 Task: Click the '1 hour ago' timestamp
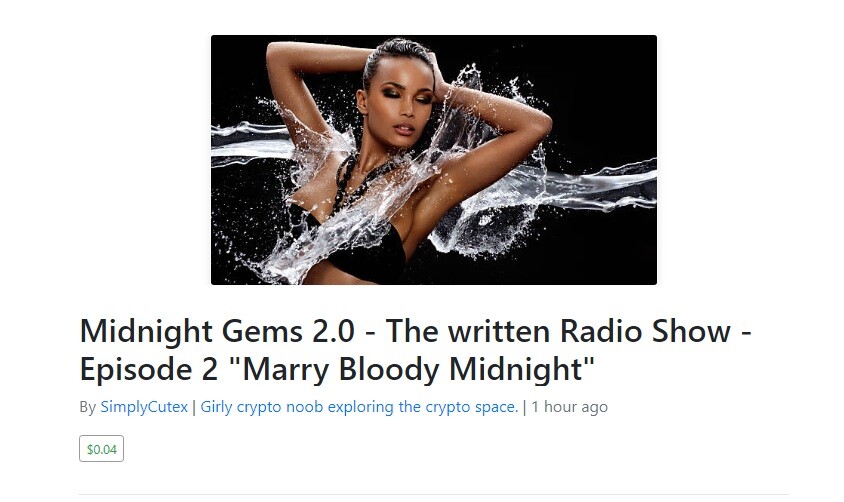pos(569,407)
